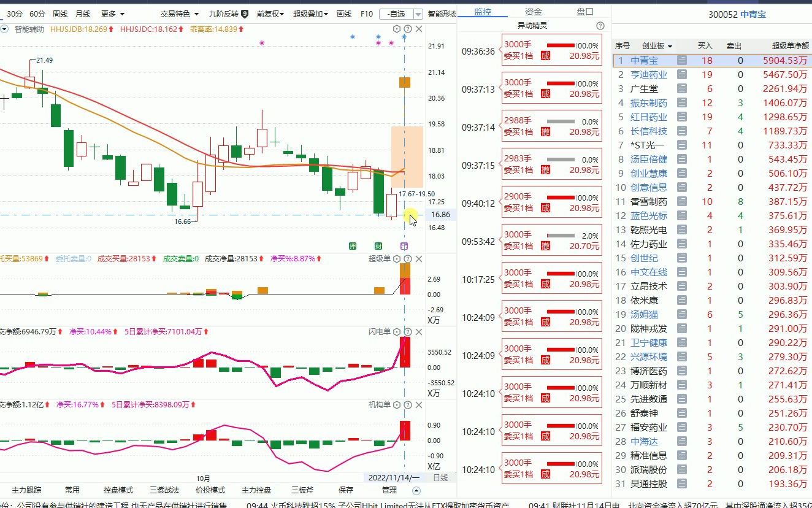
Task: Open info icon for 汤臣倍健 row
Action: pos(682,159)
